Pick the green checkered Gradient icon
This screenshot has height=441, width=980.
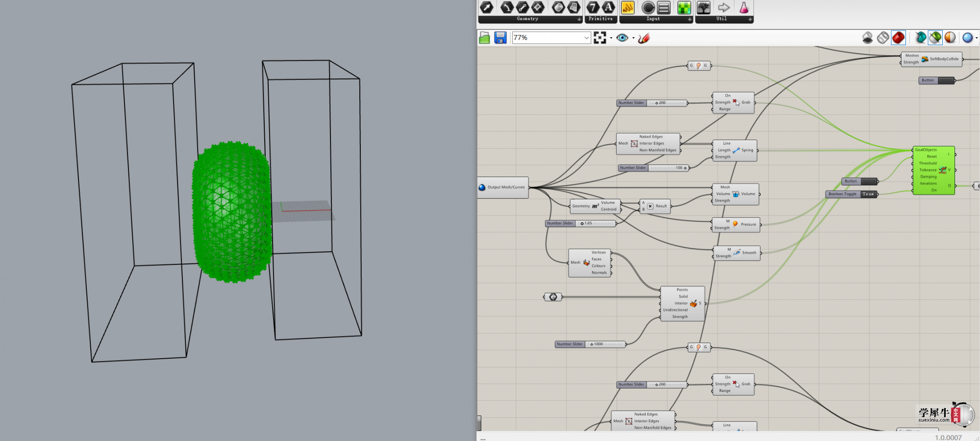[x=684, y=7]
